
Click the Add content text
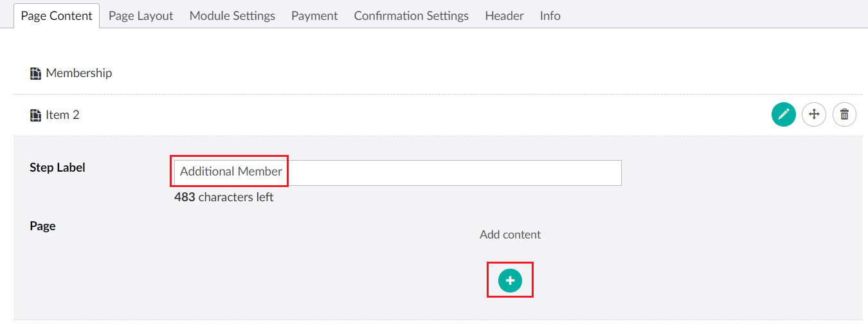click(510, 235)
